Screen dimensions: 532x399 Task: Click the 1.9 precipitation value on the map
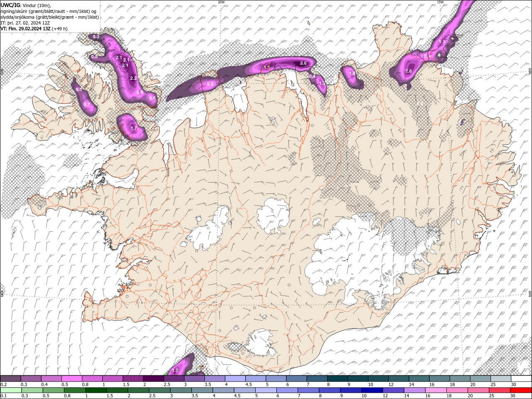(267, 67)
